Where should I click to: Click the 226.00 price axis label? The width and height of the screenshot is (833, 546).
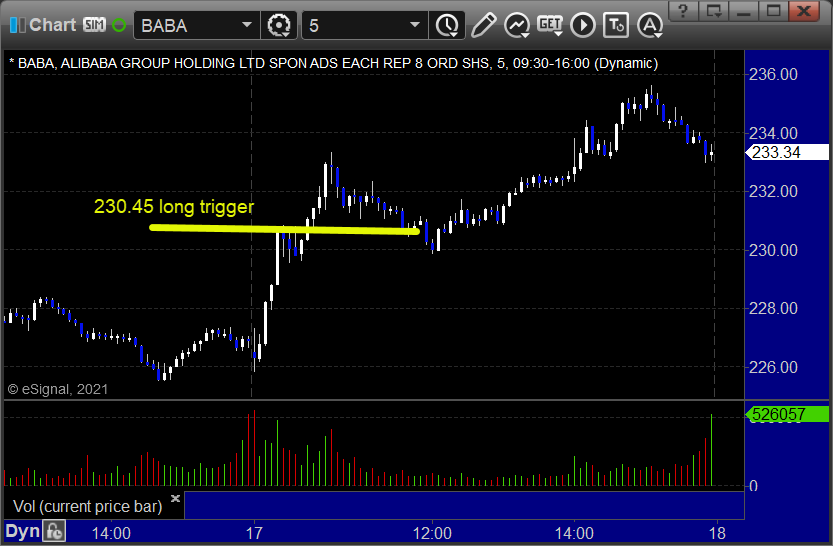tap(773, 367)
